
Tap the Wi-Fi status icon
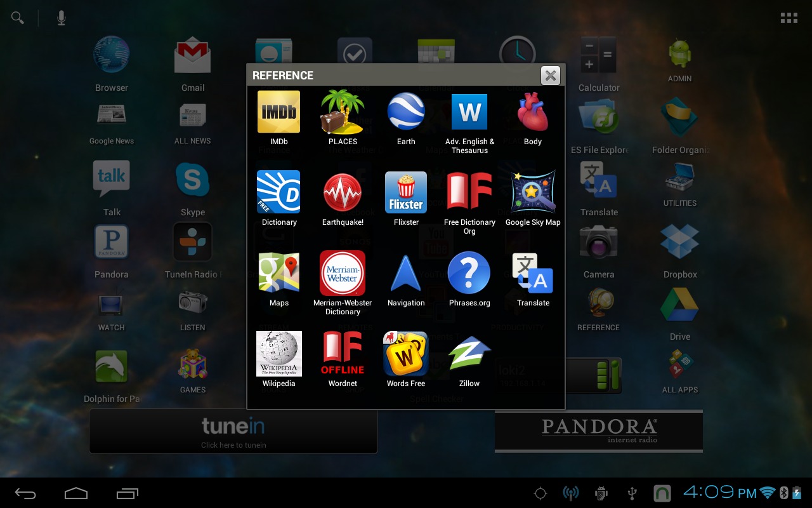[768, 493]
